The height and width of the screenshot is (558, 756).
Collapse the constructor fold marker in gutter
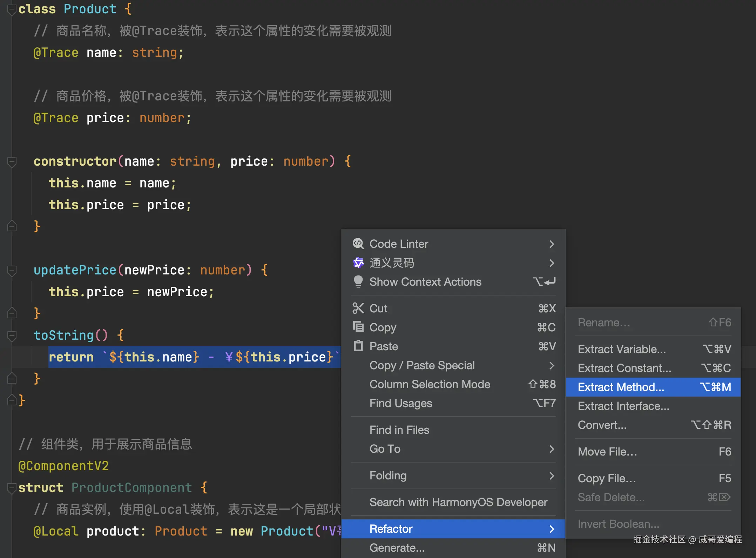12,161
